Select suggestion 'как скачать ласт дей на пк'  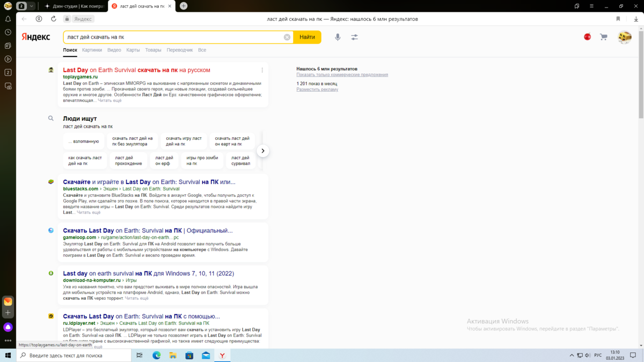(85, 160)
